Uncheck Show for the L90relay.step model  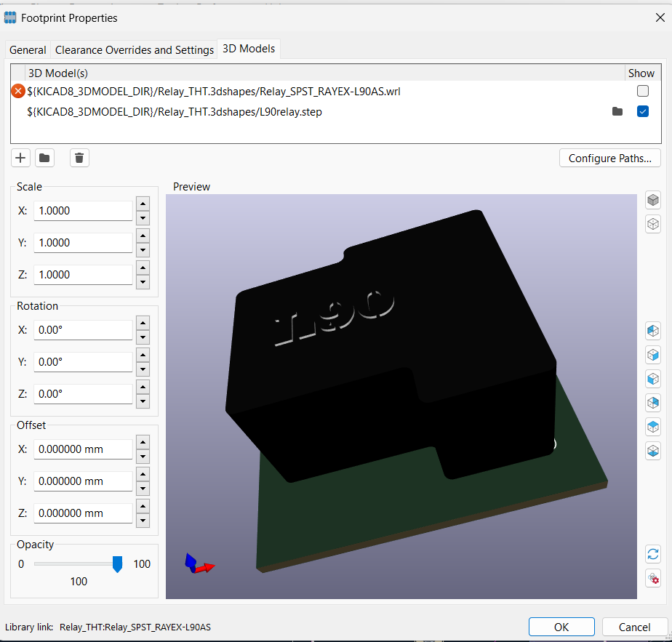click(642, 112)
